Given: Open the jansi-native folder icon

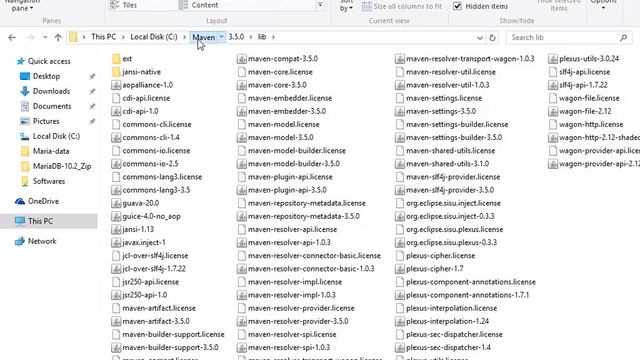Looking at the screenshot, I should 116,72.
